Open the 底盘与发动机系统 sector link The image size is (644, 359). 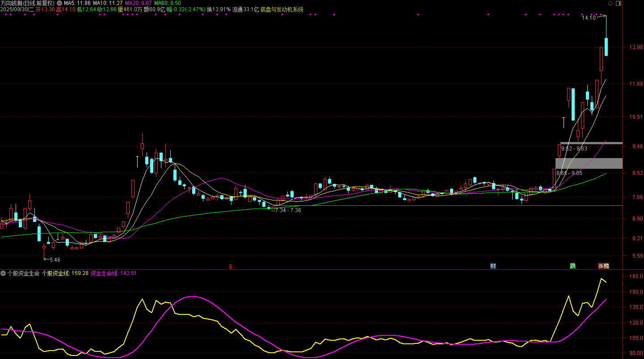(282, 9)
